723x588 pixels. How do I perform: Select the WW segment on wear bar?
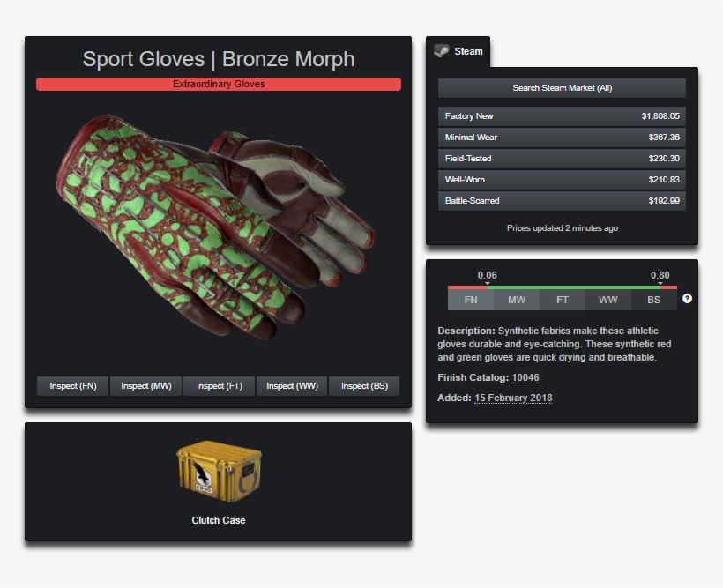pos(608,300)
